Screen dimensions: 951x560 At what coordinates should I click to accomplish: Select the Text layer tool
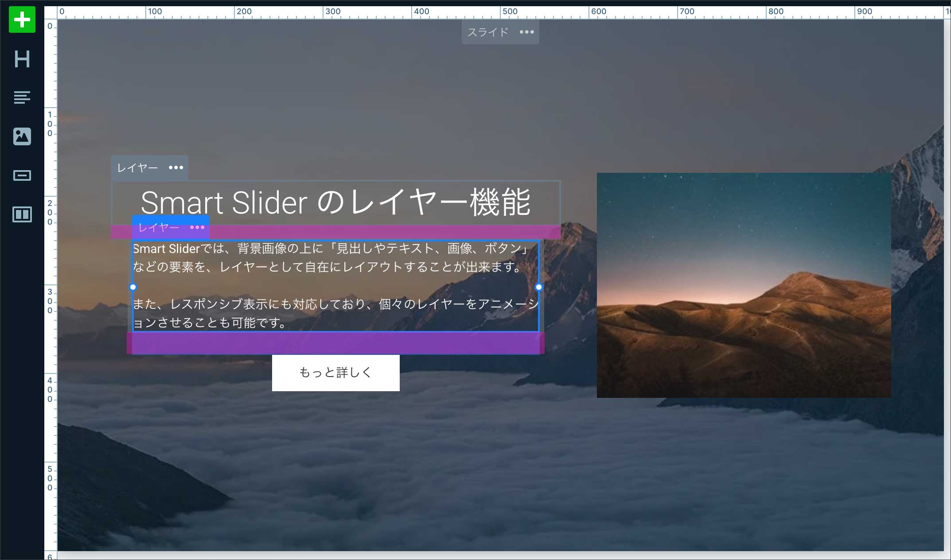[x=22, y=97]
